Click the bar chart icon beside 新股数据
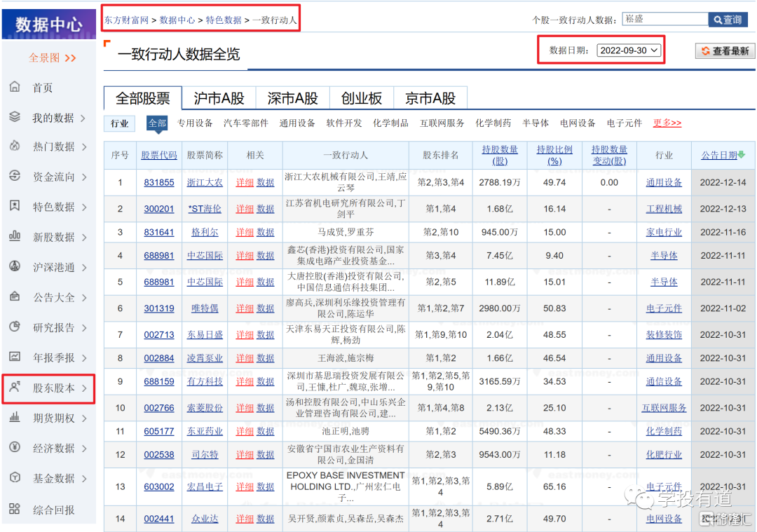Viewport: 757px width, 532px height. tap(15, 236)
